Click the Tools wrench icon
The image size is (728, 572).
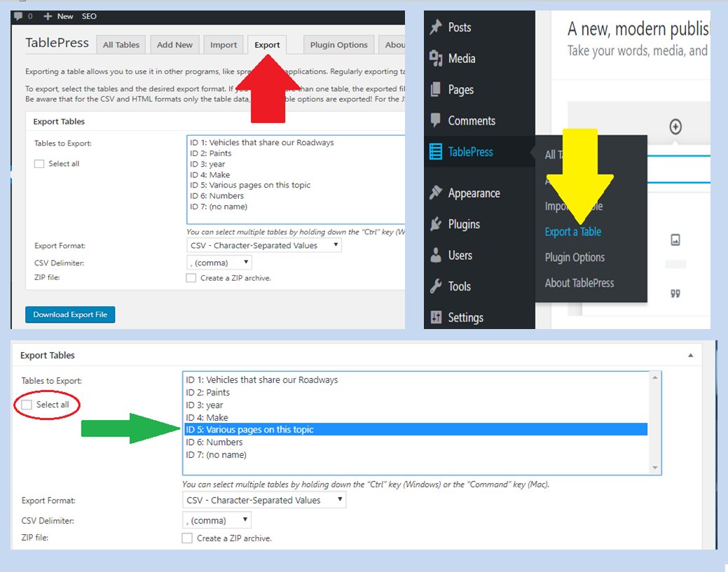[x=436, y=286]
